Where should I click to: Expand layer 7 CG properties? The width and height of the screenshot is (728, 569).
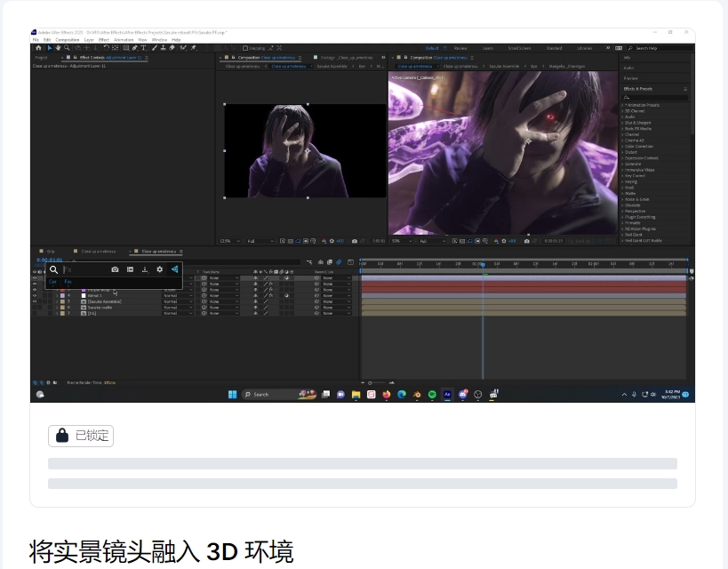pyautogui.click(x=57, y=314)
